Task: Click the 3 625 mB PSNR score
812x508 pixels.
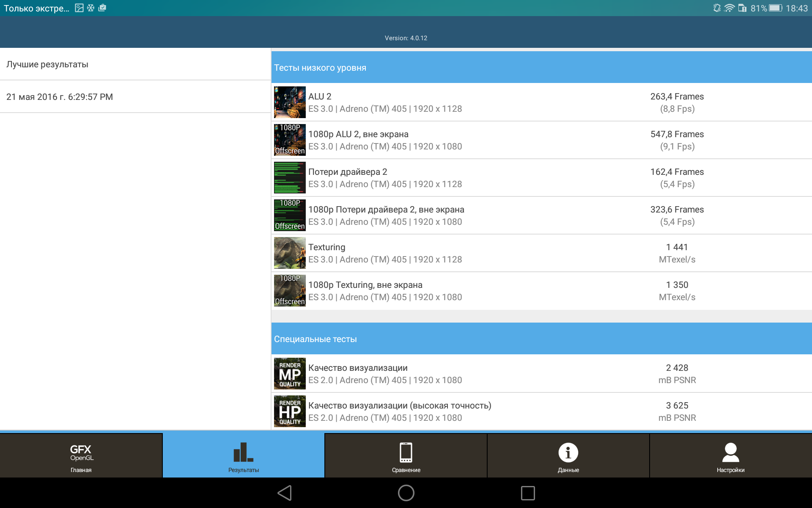Action: tap(677, 411)
